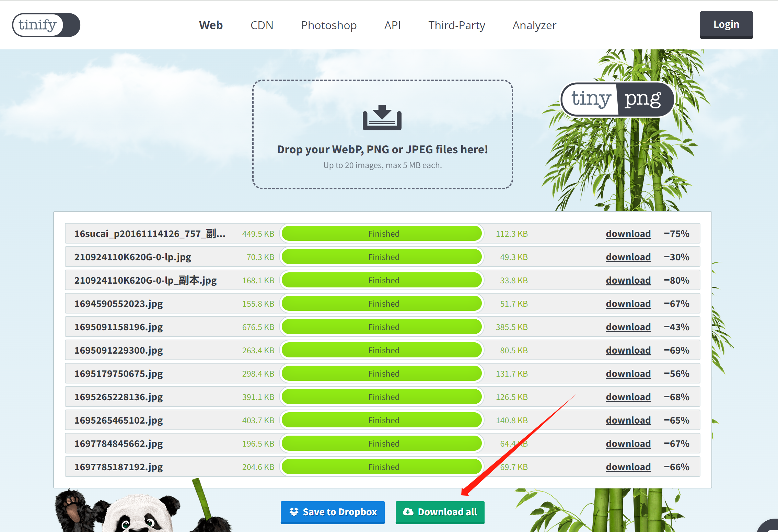Click Finished progress bar for 1695091158196.jpg

point(382,327)
